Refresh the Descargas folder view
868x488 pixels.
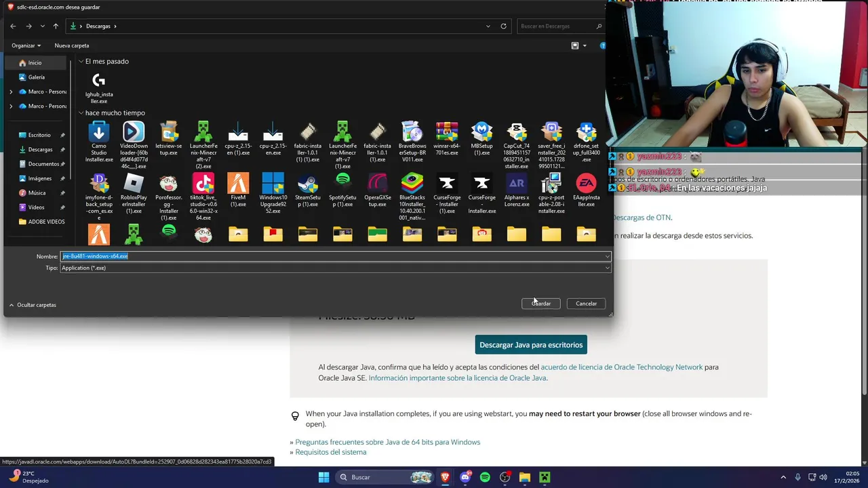tap(503, 26)
